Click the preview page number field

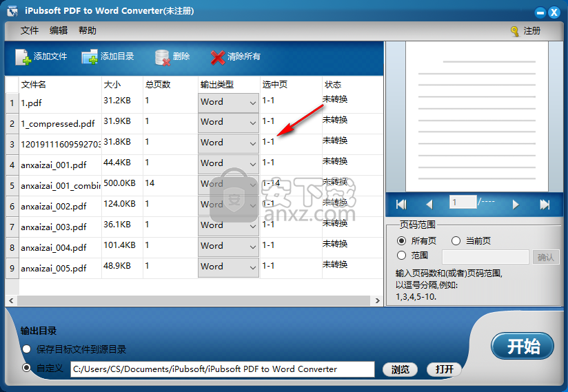tap(463, 202)
